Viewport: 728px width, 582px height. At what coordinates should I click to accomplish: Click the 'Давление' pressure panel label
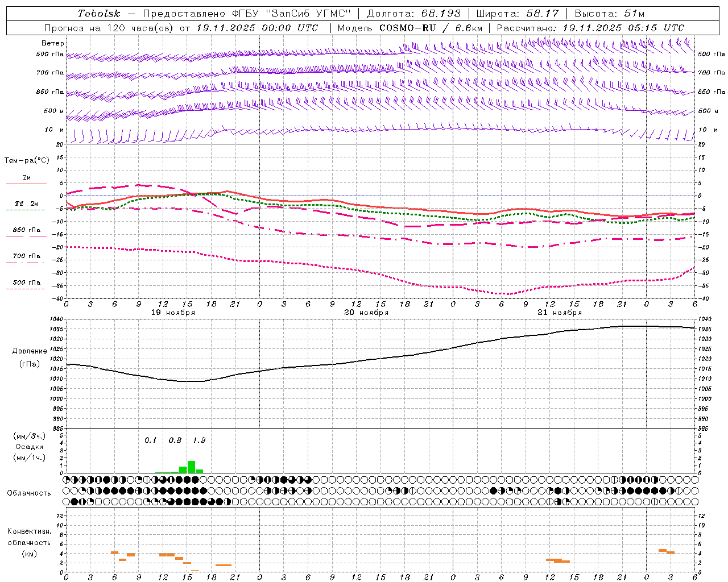coord(29,351)
